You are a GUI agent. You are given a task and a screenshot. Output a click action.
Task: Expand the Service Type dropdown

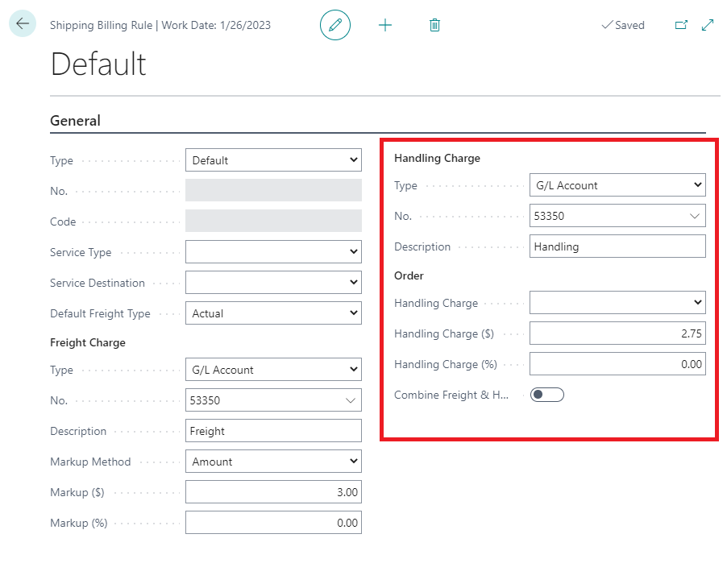(x=273, y=252)
